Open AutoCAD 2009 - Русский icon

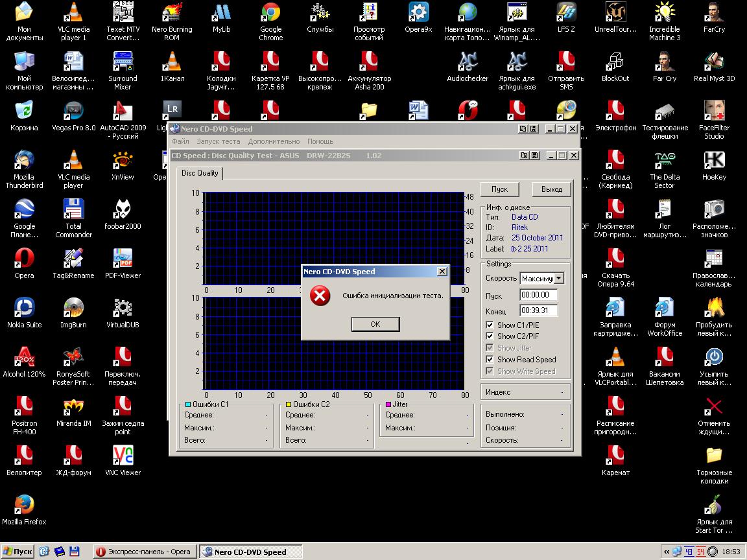[x=123, y=120]
